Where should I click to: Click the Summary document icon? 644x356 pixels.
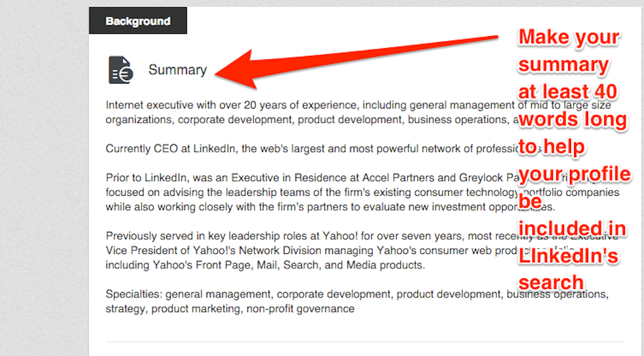pyautogui.click(x=119, y=69)
